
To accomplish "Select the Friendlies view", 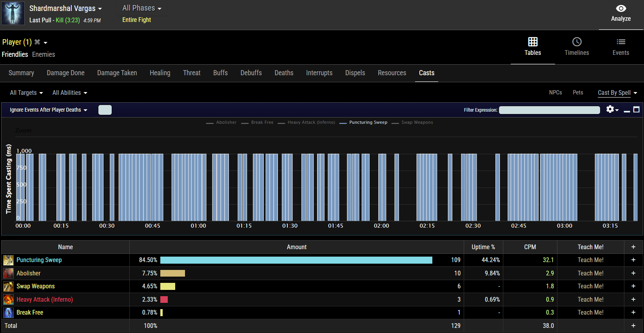I will pyautogui.click(x=15, y=54).
